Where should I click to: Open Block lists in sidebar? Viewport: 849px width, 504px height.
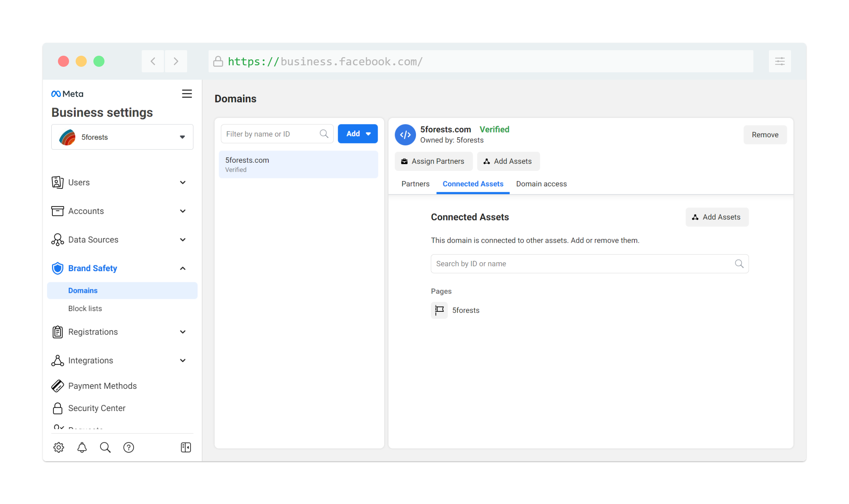pos(85,308)
